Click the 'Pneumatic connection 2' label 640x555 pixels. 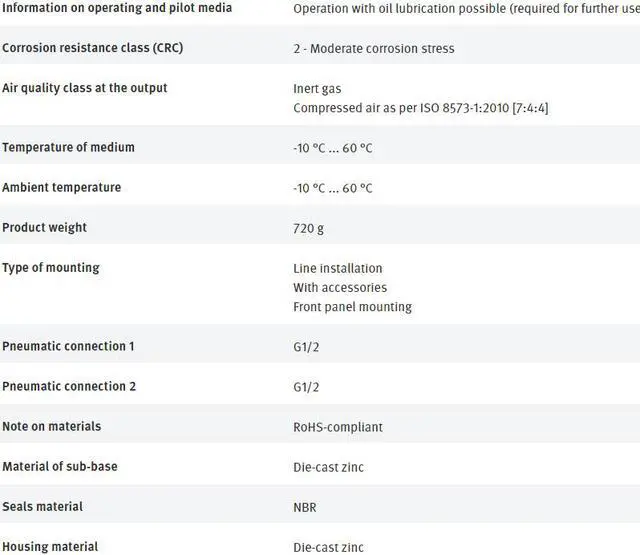(x=69, y=386)
